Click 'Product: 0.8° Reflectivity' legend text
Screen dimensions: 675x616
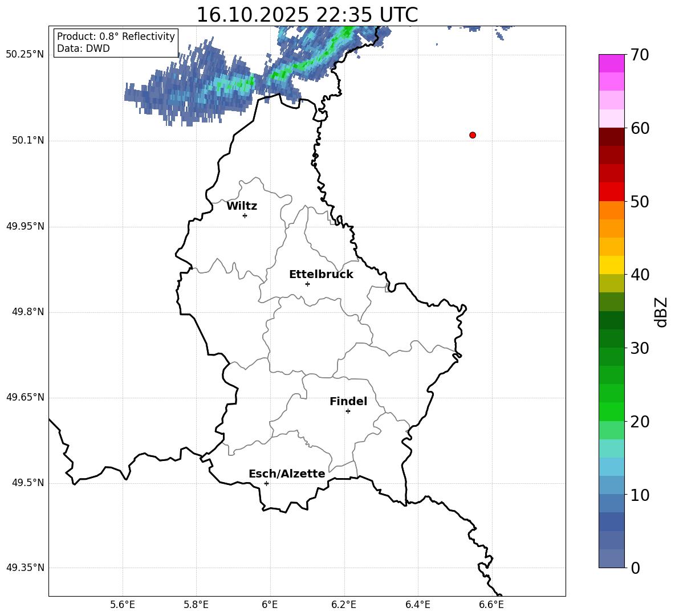(116, 36)
